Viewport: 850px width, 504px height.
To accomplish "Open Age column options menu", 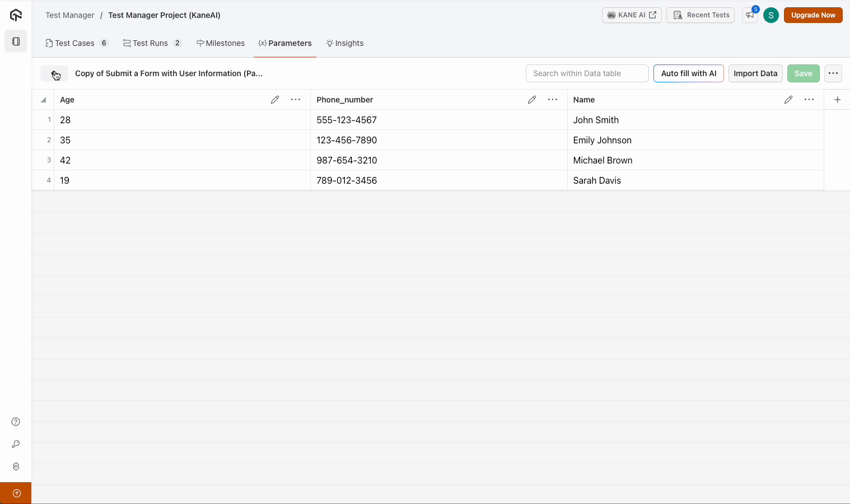I will 296,100.
